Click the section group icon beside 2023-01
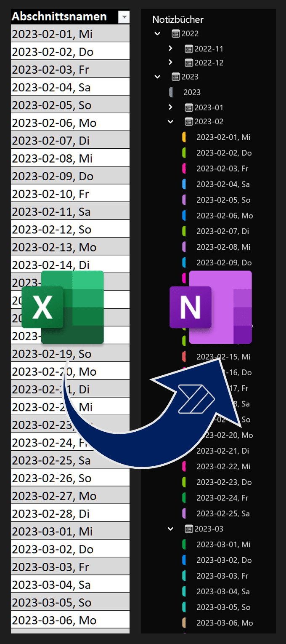Image resolution: width=286 pixels, height=644 pixels. [x=189, y=108]
